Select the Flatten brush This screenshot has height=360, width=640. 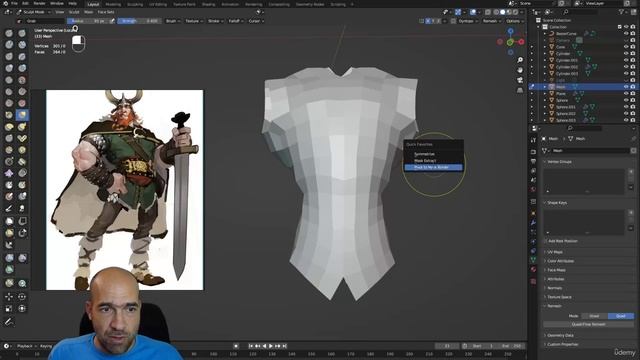pyautogui.click(x=9, y=92)
